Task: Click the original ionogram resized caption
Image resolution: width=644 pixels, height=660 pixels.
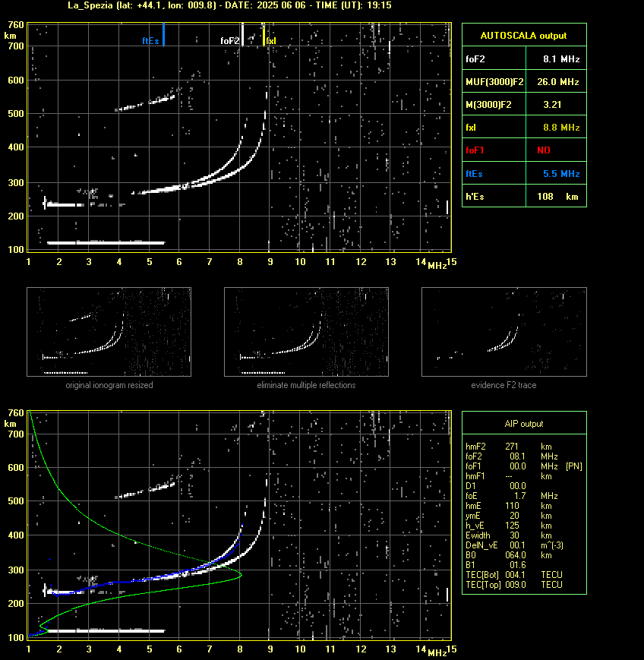Action: pyautogui.click(x=109, y=385)
